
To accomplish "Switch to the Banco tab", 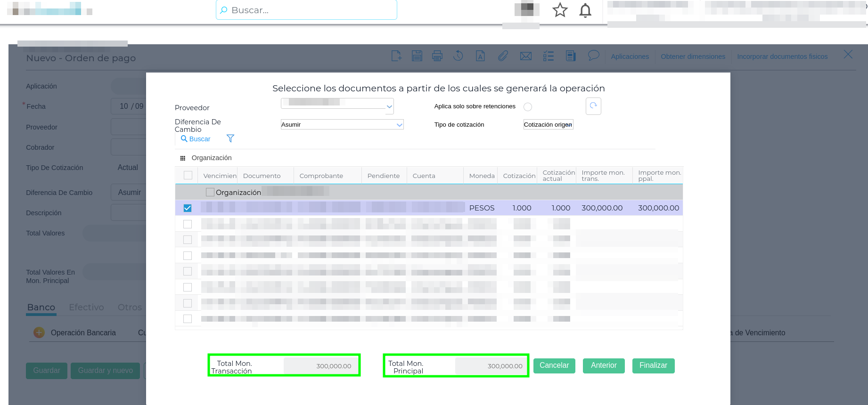I will click(x=41, y=308).
